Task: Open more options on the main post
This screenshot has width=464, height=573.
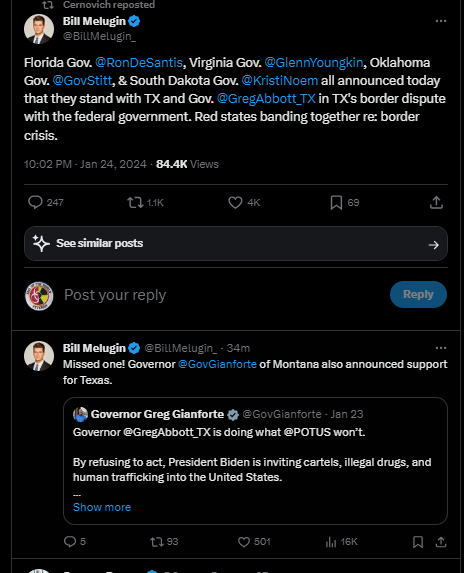Action: point(441,21)
